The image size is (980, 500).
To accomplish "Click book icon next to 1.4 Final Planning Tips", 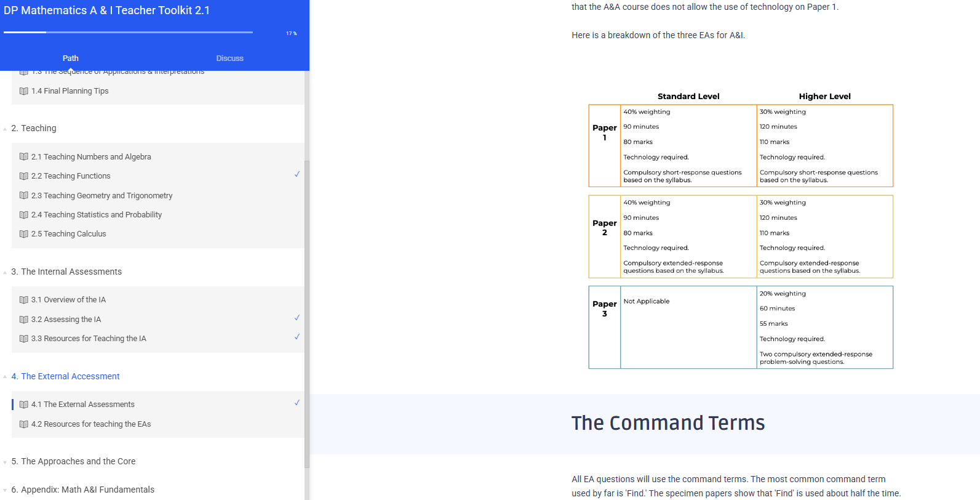I will point(23,91).
